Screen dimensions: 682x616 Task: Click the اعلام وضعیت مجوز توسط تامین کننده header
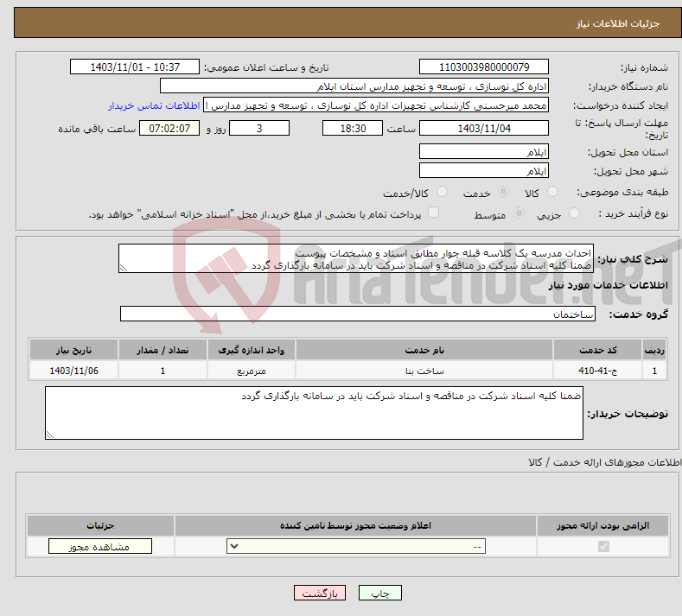pos(356,525)
